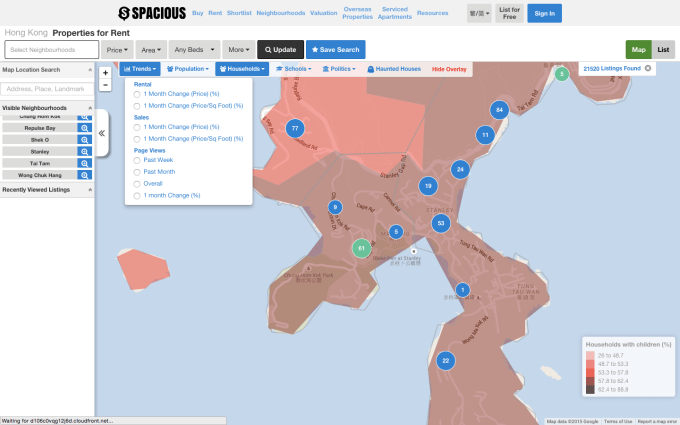Image resolution: width=680 pixels, height=425 pixels.
Task: Choose Page Views Past Month radio
Action: coord(137,172)
